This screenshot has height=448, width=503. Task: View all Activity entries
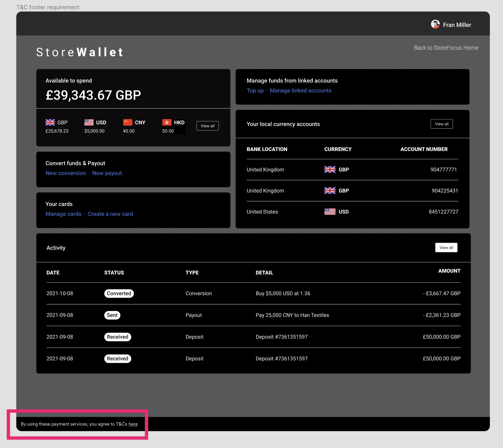click(x=446, y=248)
